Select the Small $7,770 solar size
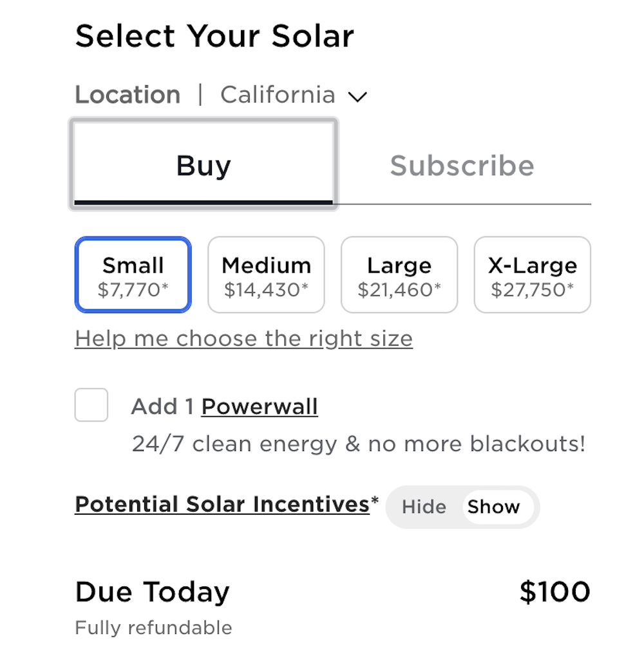The height and width of the screenshot is (665, 644). tap(133, 275)
